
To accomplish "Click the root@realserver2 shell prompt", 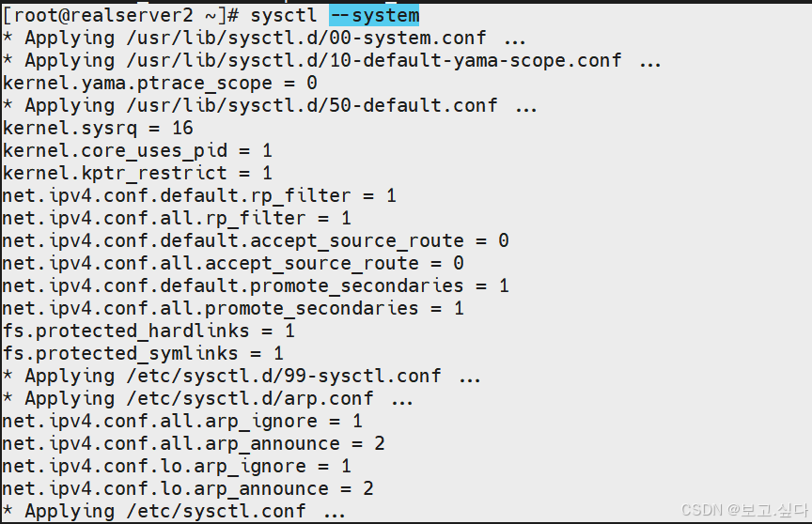I will point(120,15).
